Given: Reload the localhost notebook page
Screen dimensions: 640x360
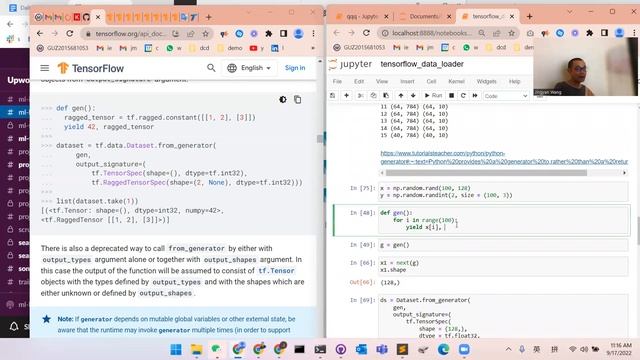Looking at the screenshot, I should 366,33.
